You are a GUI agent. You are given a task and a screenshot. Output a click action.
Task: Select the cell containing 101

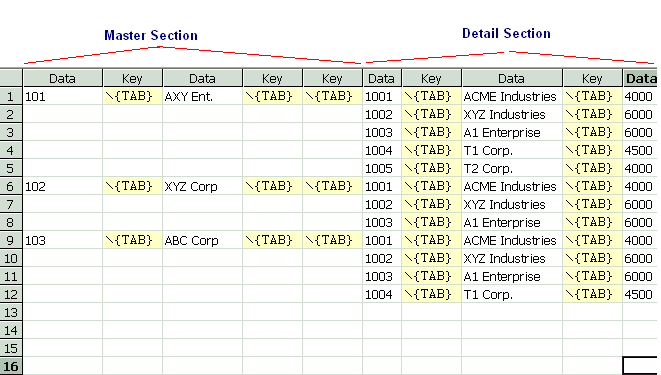click(63, 96)
